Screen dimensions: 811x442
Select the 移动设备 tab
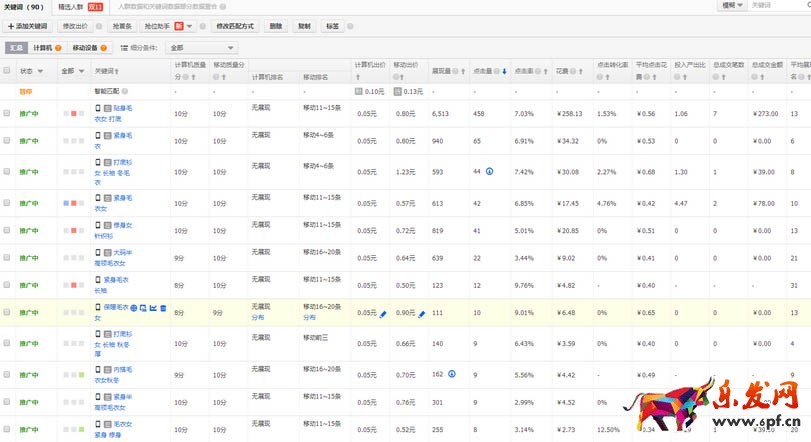86,47
